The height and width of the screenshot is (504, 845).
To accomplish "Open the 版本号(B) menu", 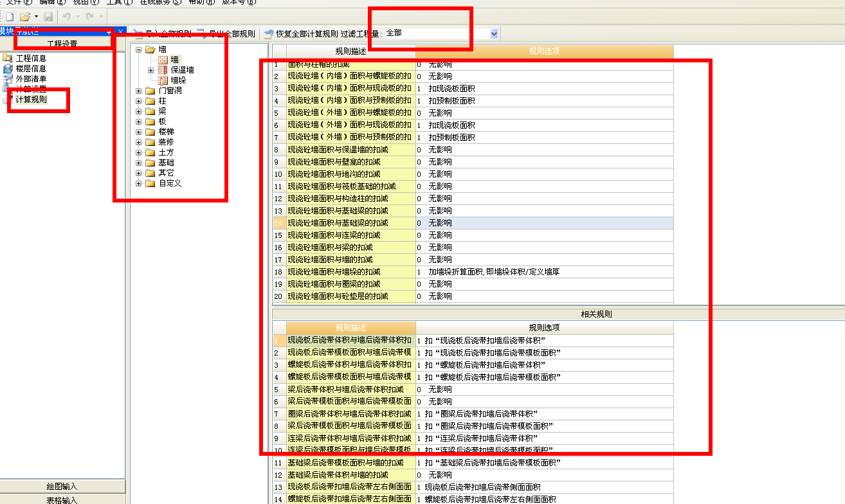I will click(239, 3).
